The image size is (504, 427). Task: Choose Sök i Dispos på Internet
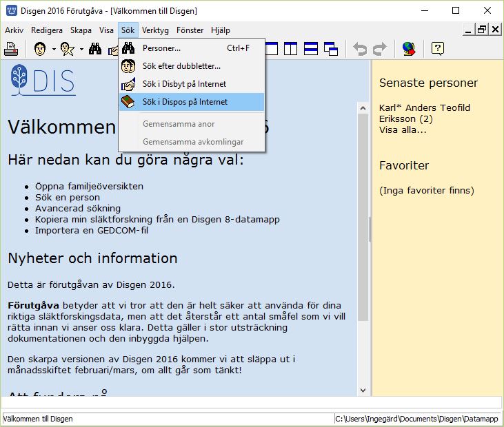coord(192,102)
